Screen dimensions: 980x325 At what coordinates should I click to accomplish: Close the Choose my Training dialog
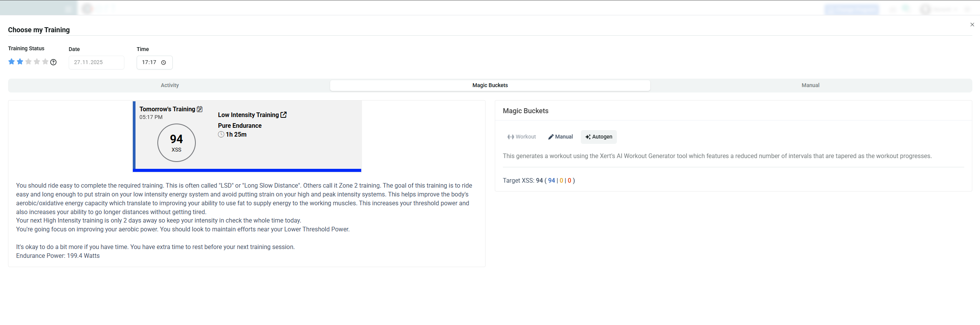(x=972, y=25)
